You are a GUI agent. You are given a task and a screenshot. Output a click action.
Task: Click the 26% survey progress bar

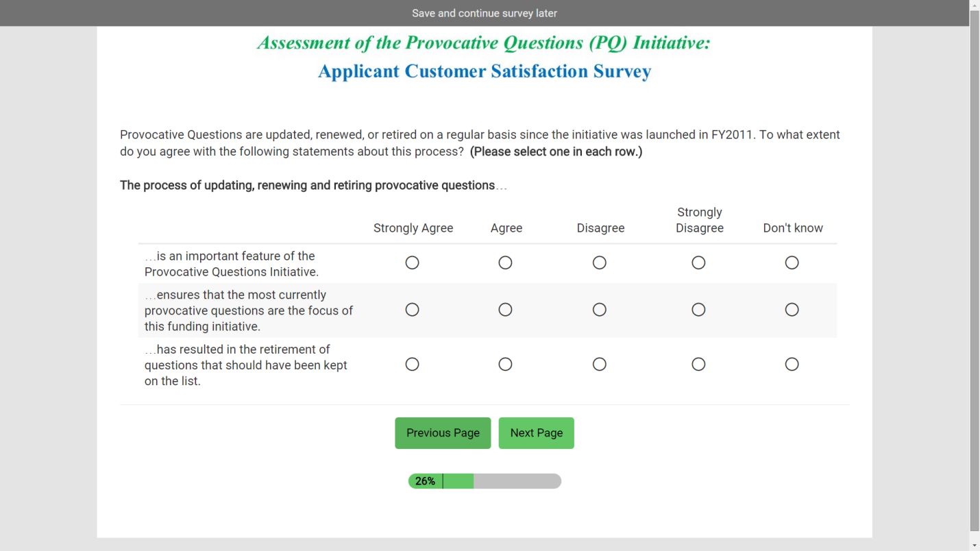485,481
